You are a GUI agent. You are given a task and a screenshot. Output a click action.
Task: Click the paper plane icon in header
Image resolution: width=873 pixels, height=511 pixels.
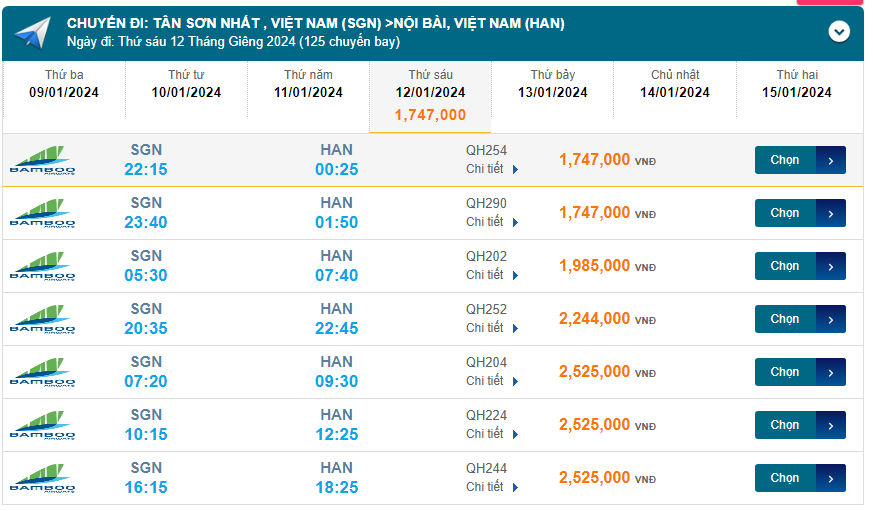pyautogui.click(x=32, y=33)
